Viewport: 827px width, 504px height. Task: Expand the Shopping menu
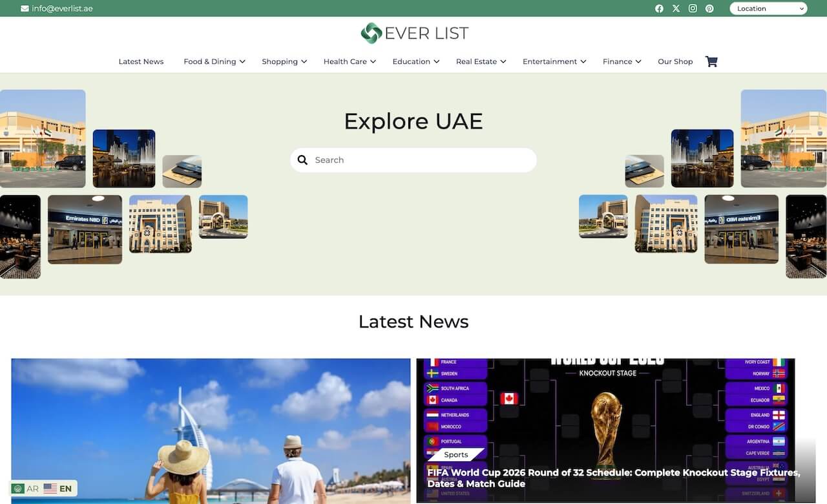(284, 61)
